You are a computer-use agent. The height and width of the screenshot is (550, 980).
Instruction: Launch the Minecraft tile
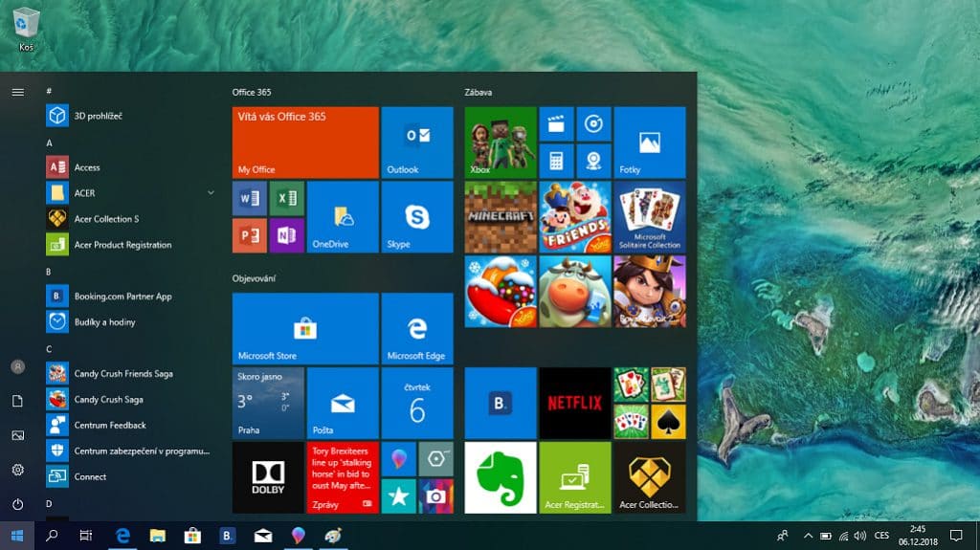[501, 217]
